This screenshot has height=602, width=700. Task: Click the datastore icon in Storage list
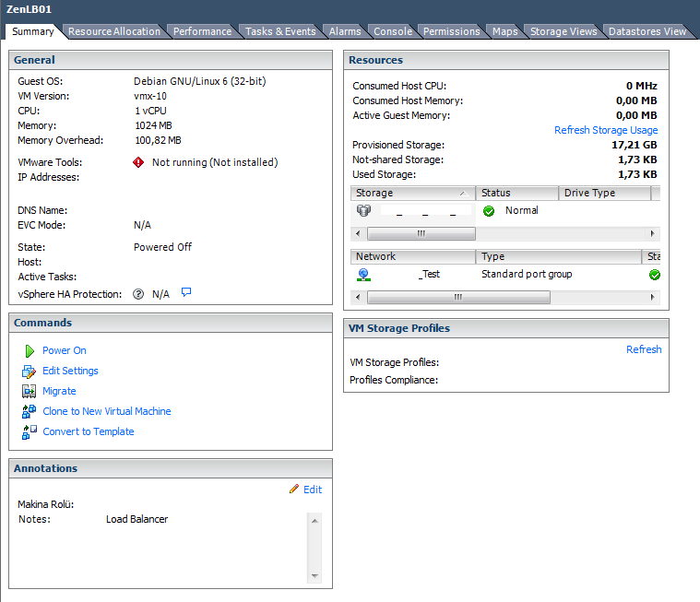tap(364, 210)
